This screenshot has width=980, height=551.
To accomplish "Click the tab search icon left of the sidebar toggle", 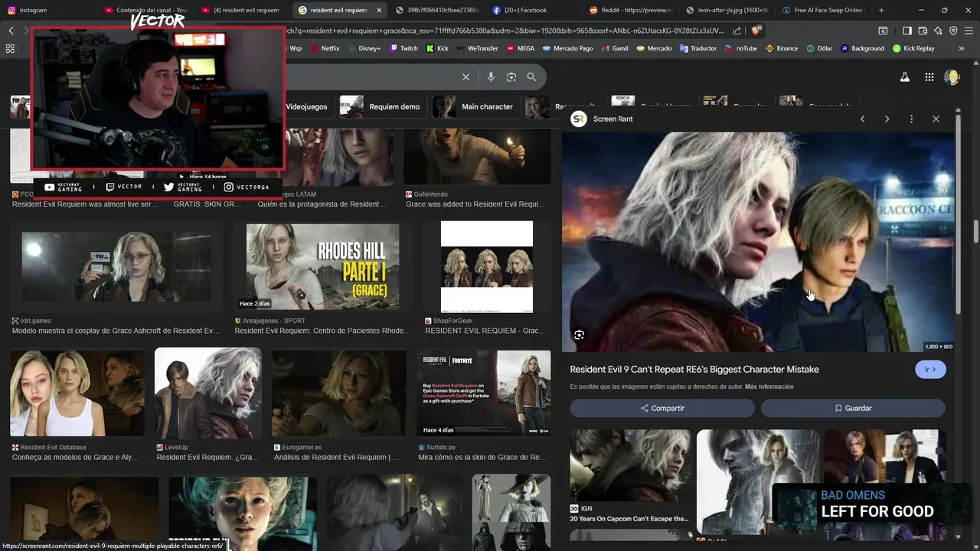I will tap(883, 31).
